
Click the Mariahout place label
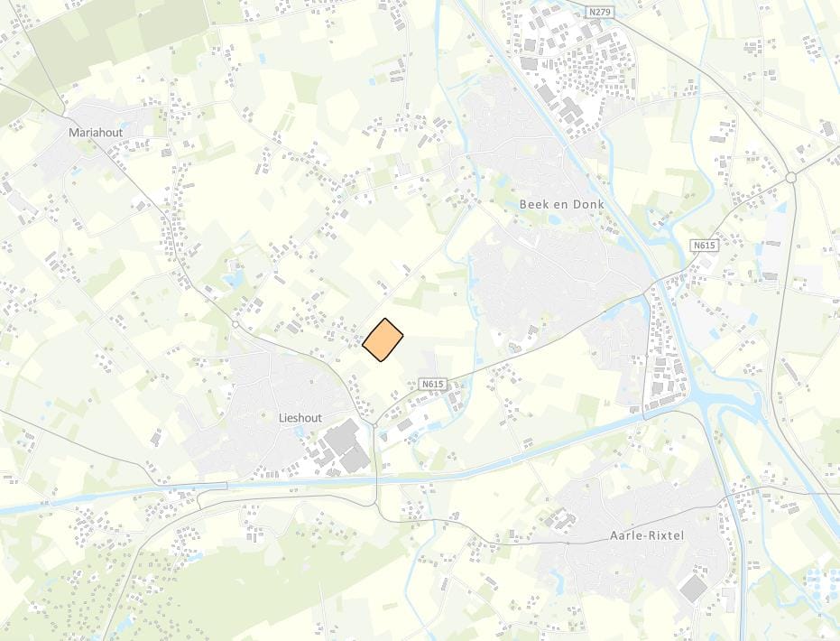tap(96, 133)
